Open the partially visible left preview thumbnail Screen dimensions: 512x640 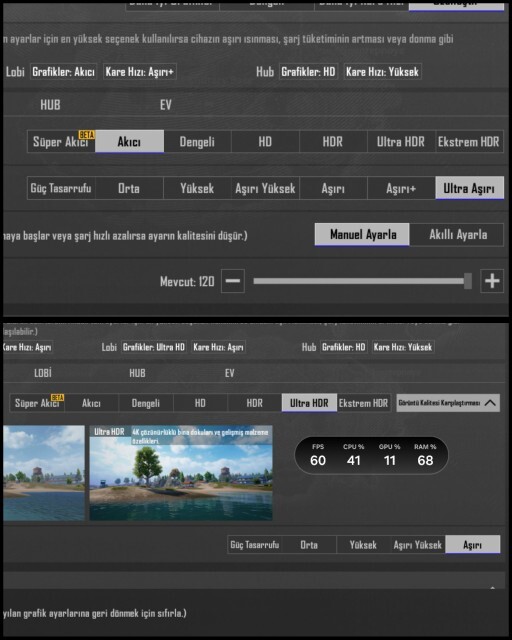click(x=44, y=473)
